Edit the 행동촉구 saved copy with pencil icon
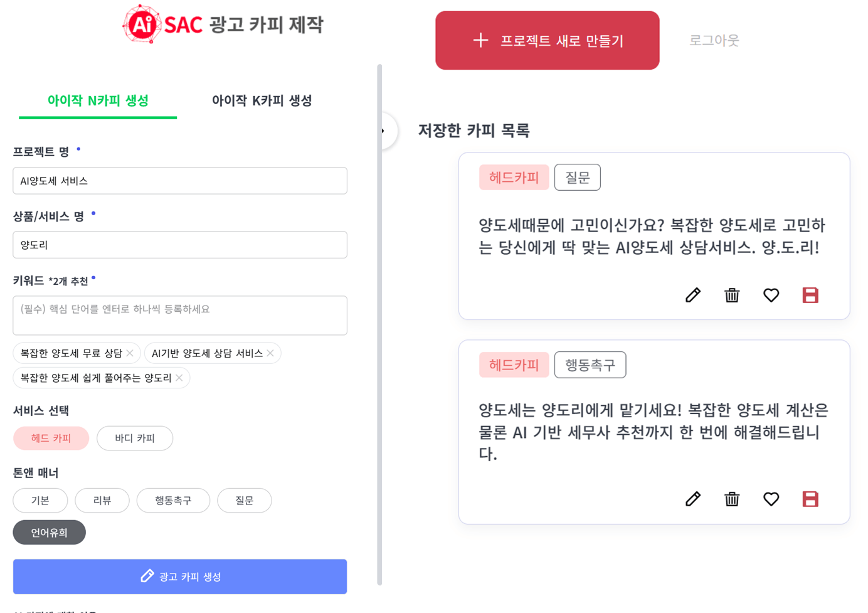 click(692, 499)
